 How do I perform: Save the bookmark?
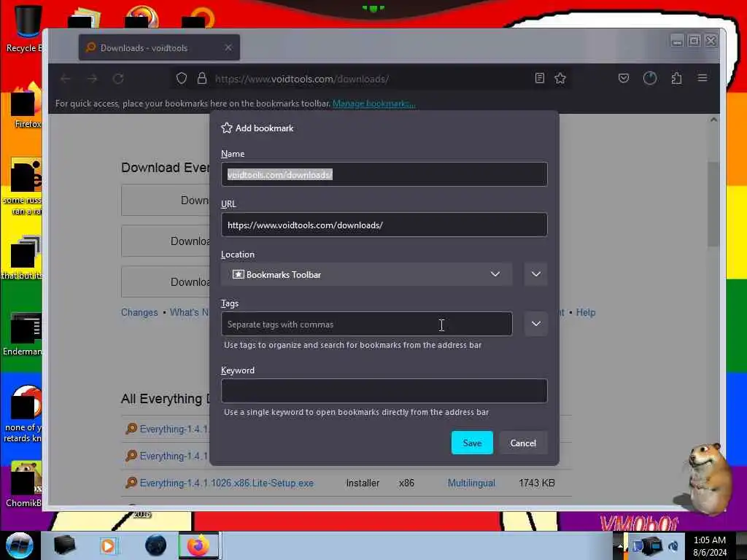[x=472, y=443]
